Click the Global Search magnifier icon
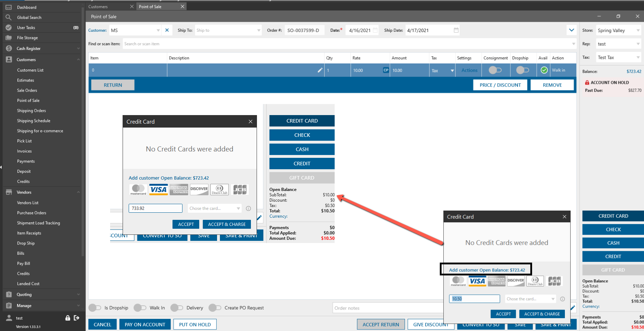 coord(9,17)
